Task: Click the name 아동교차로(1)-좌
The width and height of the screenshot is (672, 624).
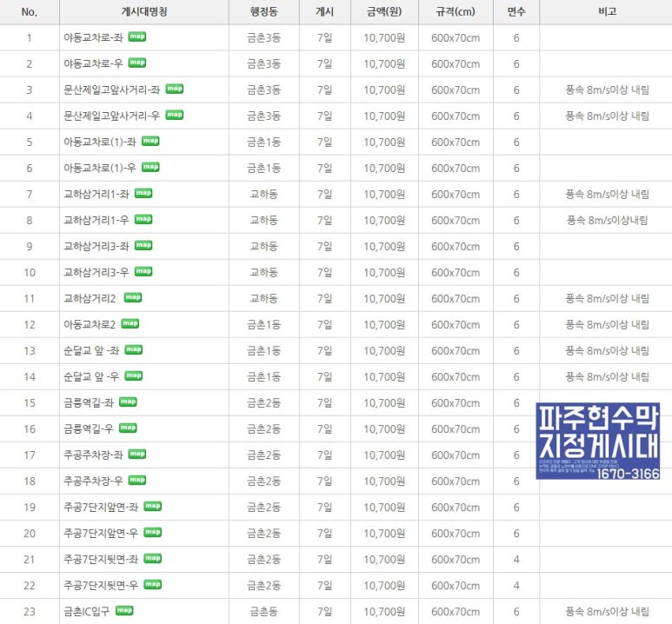Action: coord(100,142)
